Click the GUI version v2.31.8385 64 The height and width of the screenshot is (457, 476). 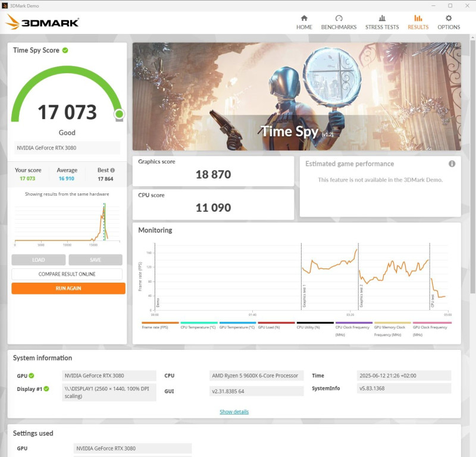tap(256, 391)
